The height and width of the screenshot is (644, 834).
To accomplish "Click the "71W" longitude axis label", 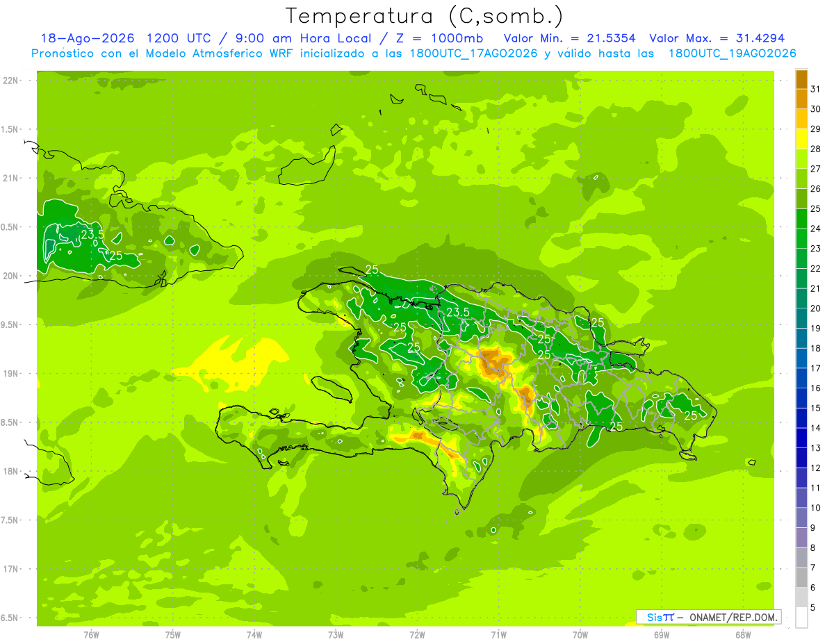I will (498, 635).
